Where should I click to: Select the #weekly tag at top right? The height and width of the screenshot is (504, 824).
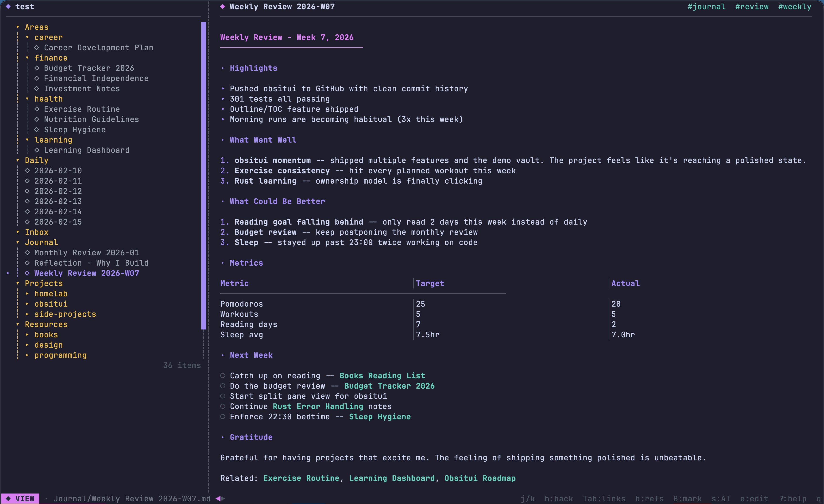coord(795,7)
